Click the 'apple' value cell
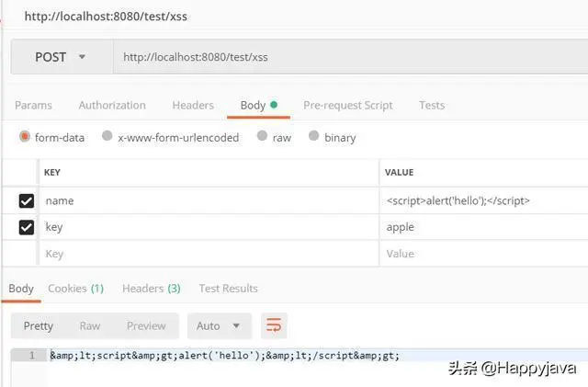The width and height of the screenshot is (588, 387). 484,227
